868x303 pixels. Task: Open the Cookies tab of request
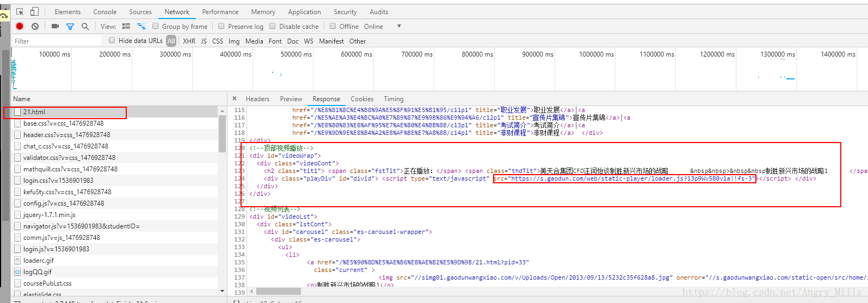[x=362, y=98]
